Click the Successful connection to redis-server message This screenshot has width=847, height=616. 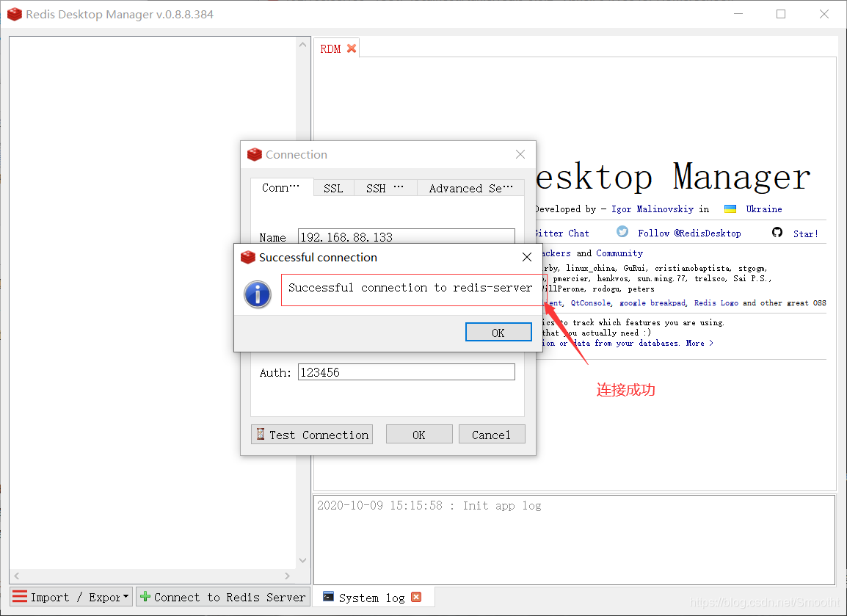[410, 288]
